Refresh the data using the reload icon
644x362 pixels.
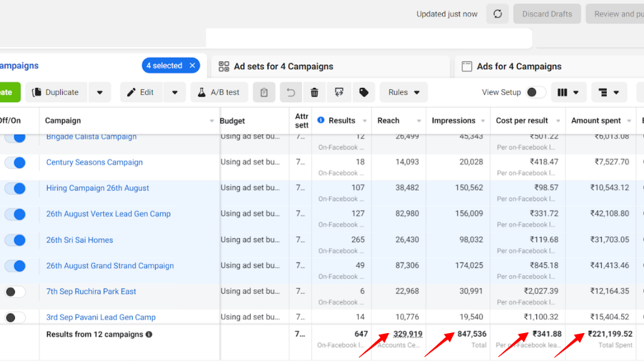pyautogui.click(x=497, y=14)
